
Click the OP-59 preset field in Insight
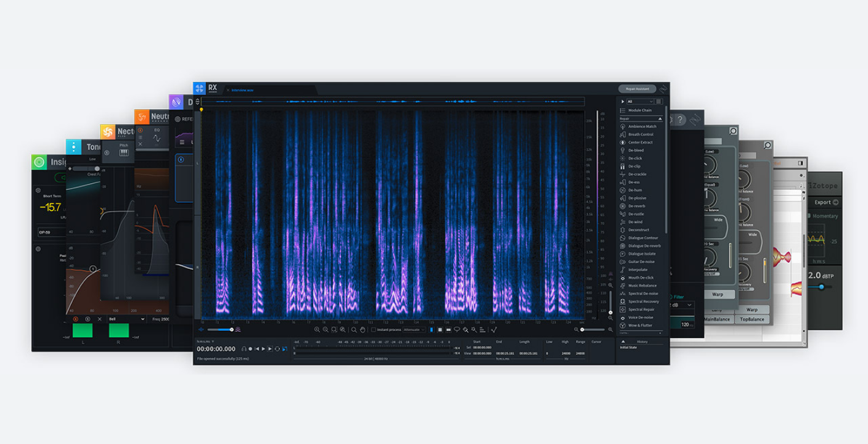(x=52, y=232)
